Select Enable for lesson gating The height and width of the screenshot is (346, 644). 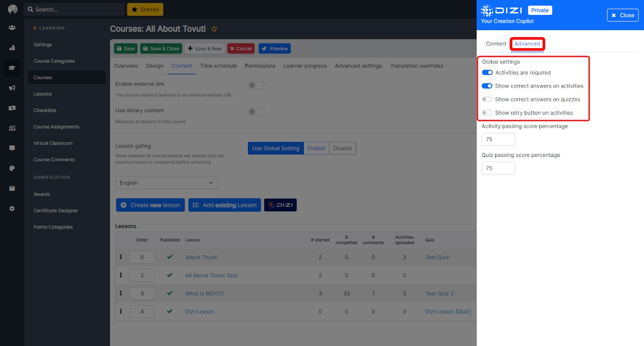tap(316, 148)
